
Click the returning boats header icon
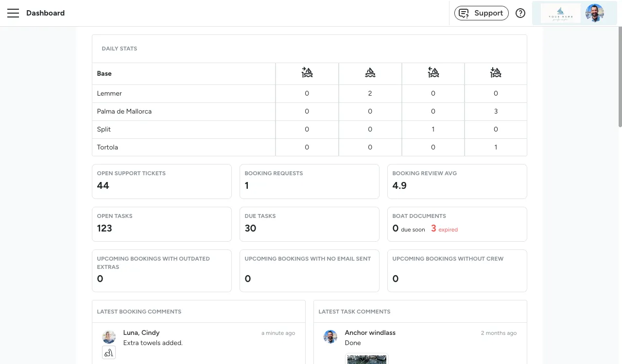(x=433, y=72)
